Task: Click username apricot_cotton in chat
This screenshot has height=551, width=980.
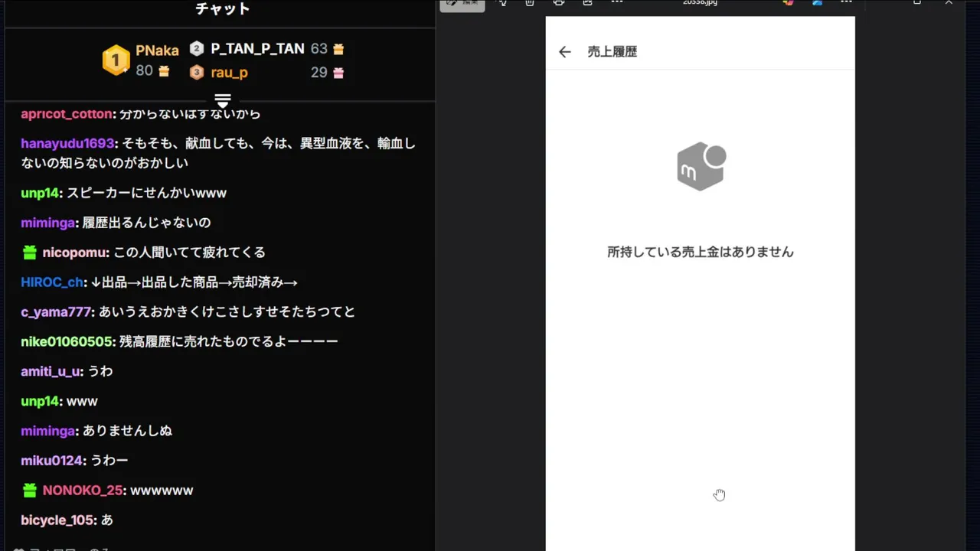Action: (x=67, y=114)
